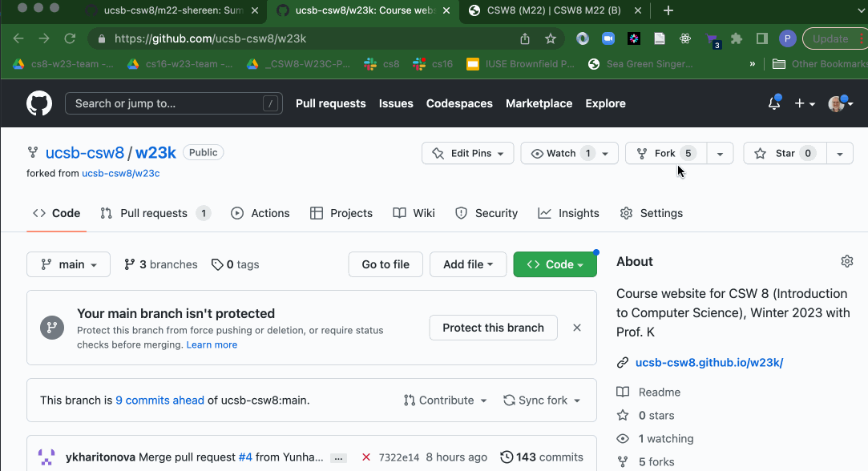868x471 pixels.
Task: Open the user avatar menu
Action: pos(840,103)
